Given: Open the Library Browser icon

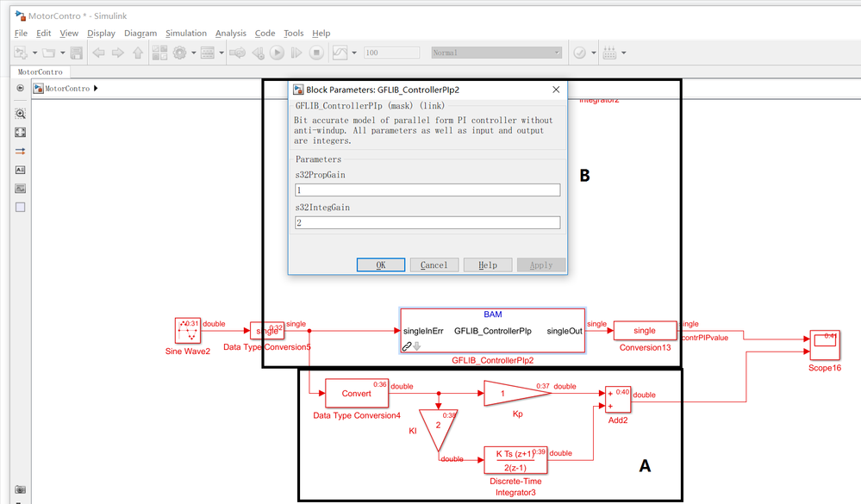Looking at the screenshot, I should click(159, 53).
